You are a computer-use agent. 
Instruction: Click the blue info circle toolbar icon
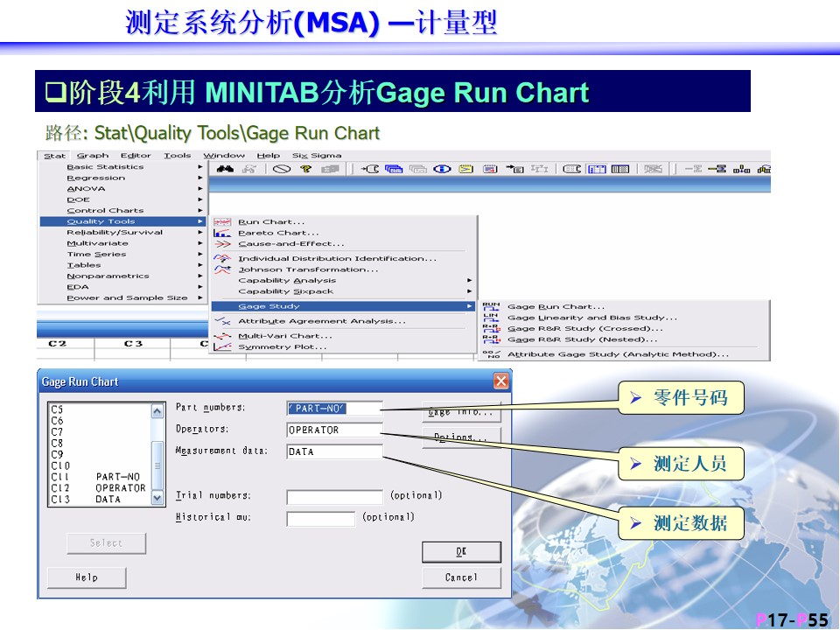[443, 169]
